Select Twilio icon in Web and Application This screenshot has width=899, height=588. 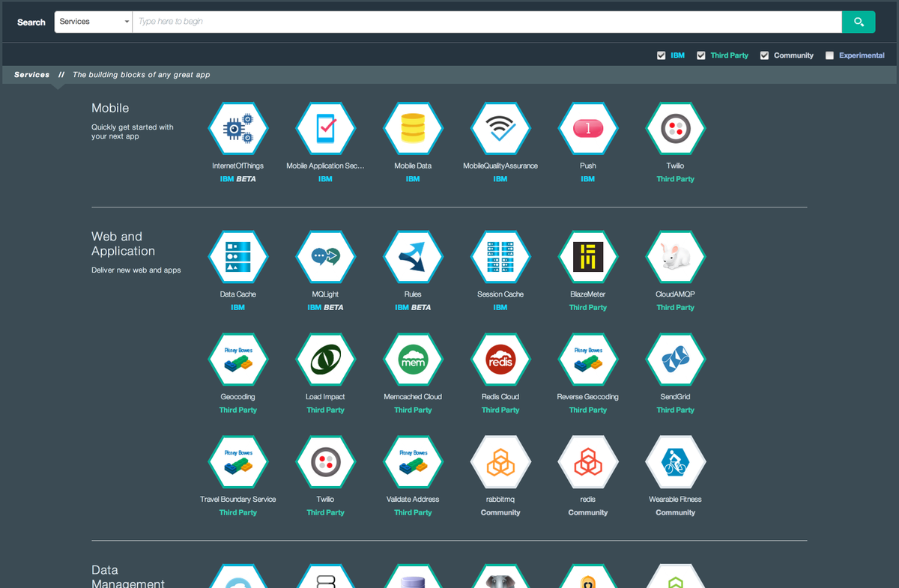click(325, 462)
